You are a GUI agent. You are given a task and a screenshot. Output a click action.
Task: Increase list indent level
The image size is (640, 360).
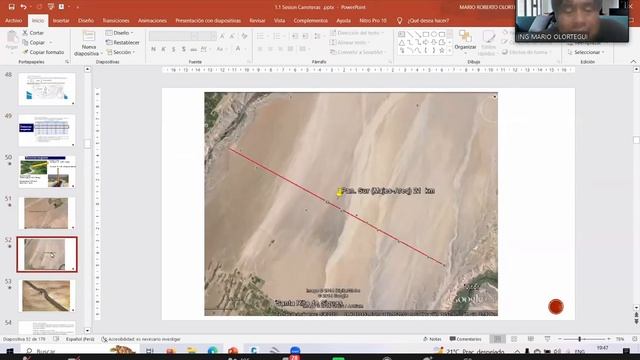[x=305, y=36]
